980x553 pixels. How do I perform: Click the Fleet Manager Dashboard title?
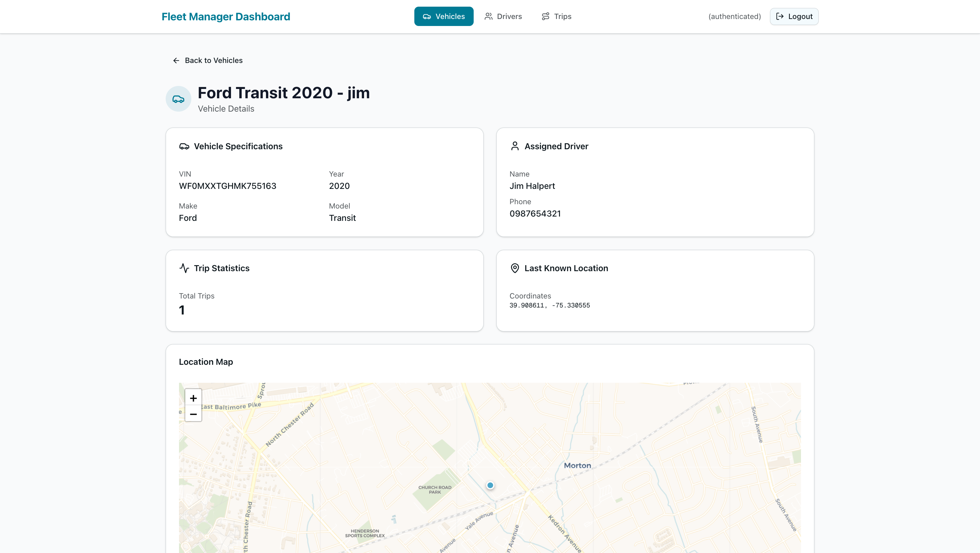point(226,17)
